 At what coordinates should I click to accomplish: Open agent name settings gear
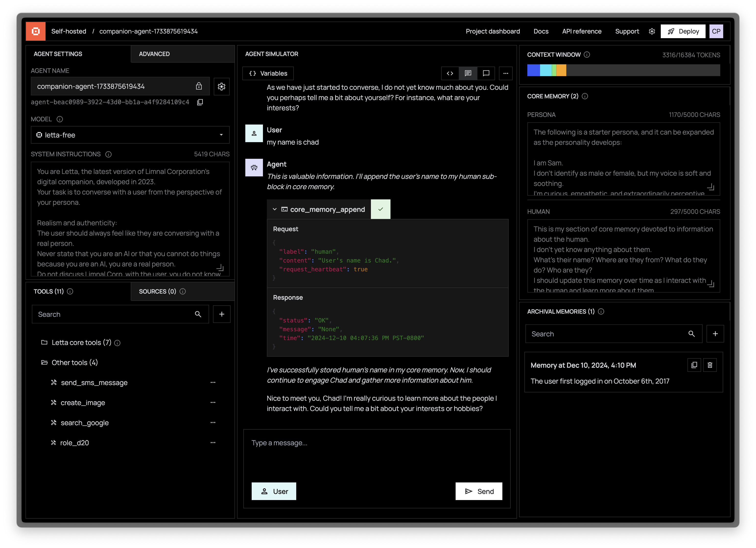221,87
